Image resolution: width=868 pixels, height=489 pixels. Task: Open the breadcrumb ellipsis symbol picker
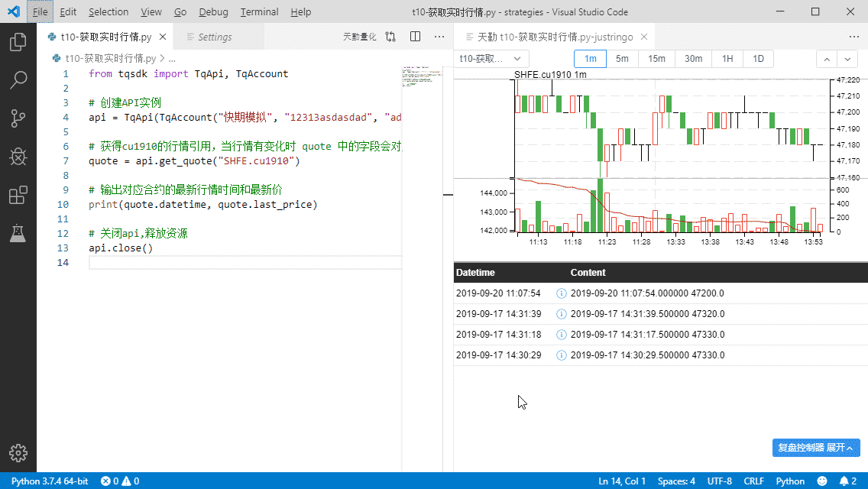tap(172, 58)
